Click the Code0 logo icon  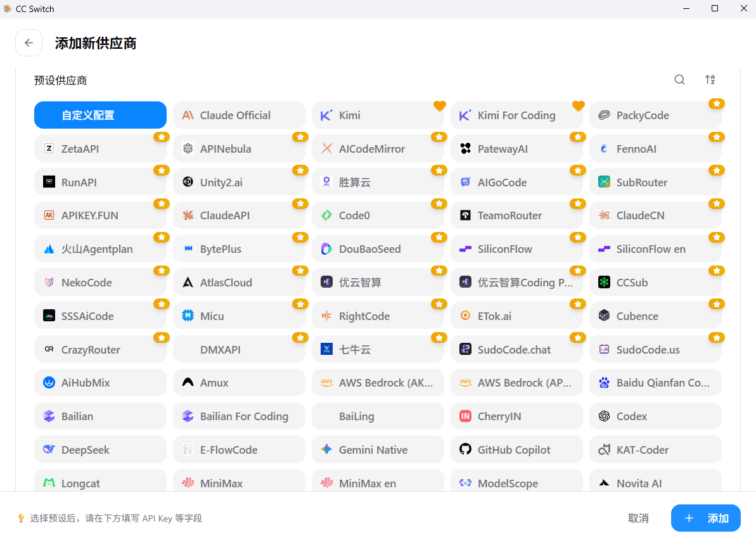pos(327,215)
